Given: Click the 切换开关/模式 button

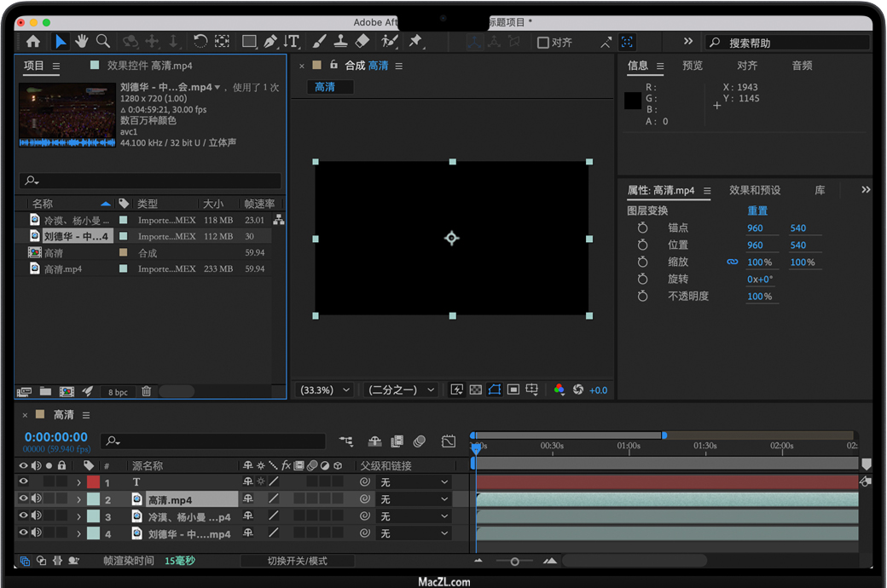Looking at the screenshot, I should coord(297,561).
